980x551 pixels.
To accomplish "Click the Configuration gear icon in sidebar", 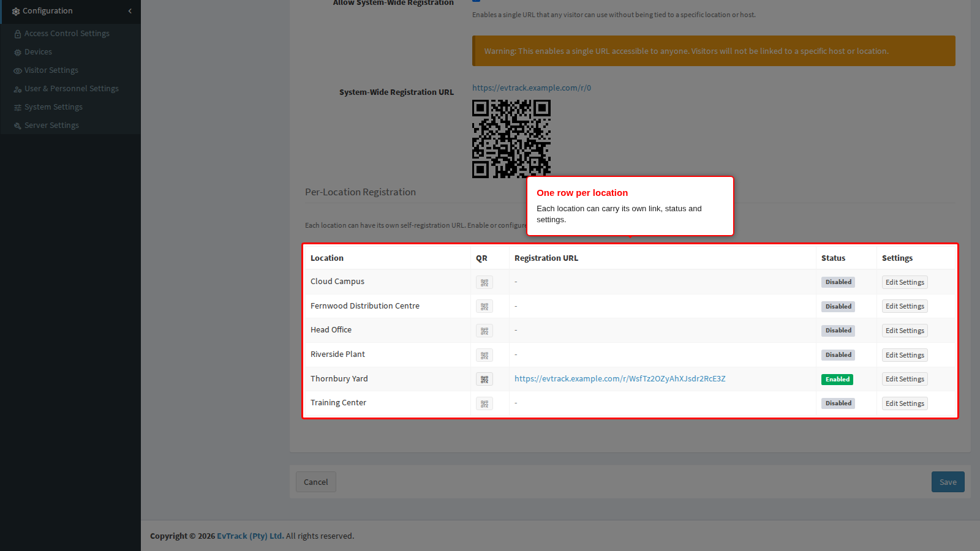I will click(x=16, y=11).
